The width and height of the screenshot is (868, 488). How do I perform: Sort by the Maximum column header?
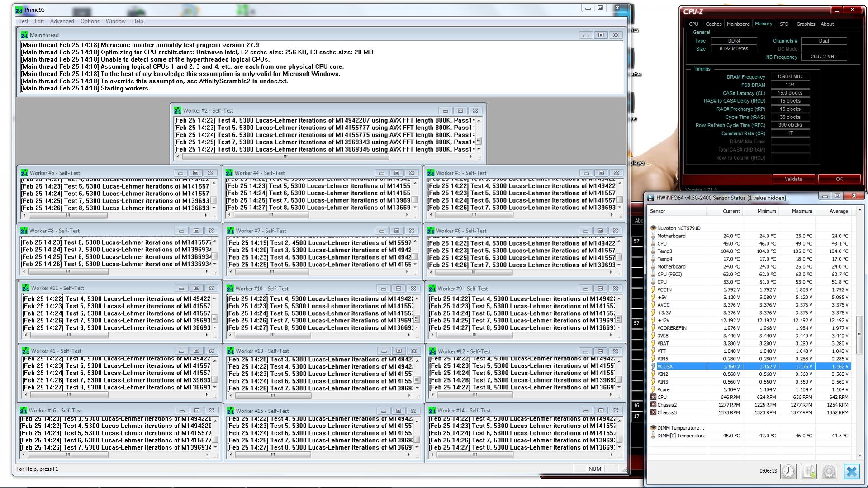coord(797,211)
